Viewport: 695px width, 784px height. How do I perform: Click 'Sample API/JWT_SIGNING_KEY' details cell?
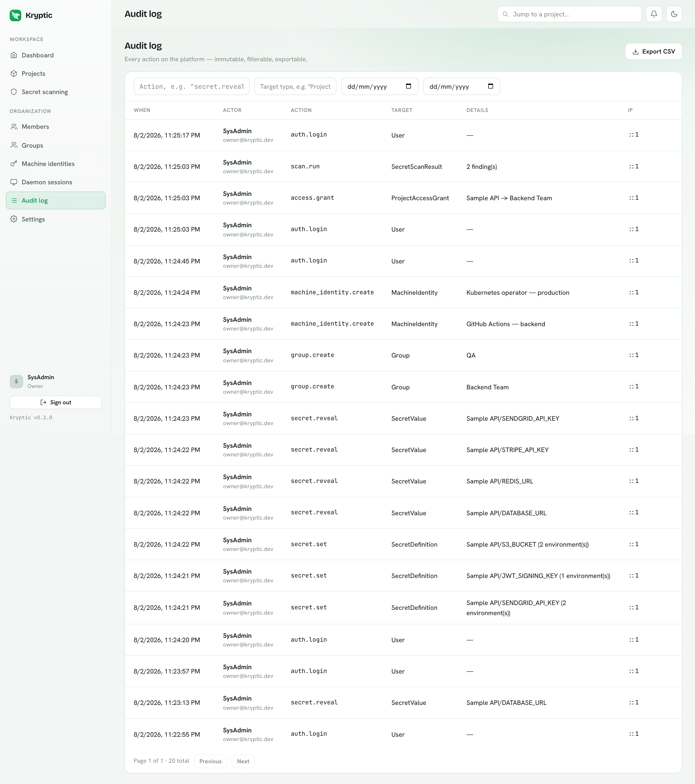point(538,576)
